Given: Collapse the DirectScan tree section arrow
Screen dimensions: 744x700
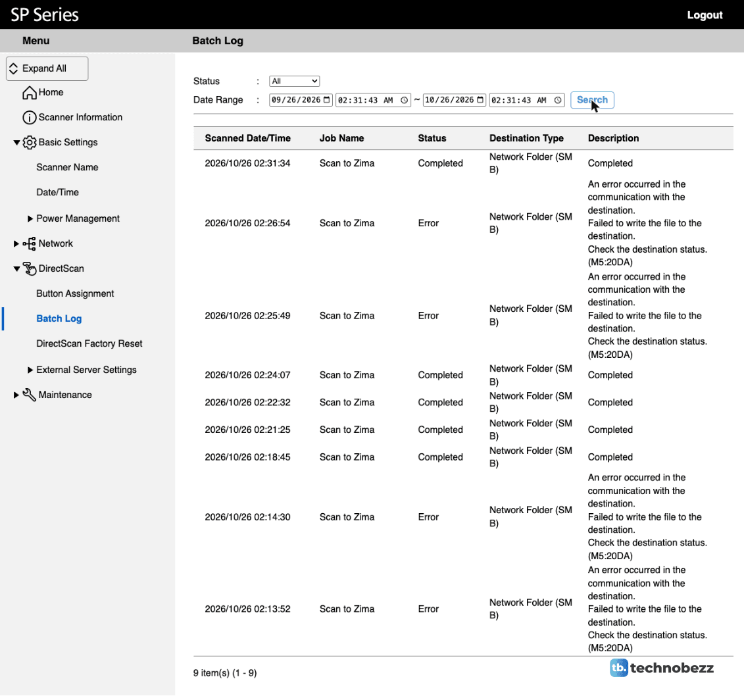Looking at the screenshot, I should (x=16, y=269).
